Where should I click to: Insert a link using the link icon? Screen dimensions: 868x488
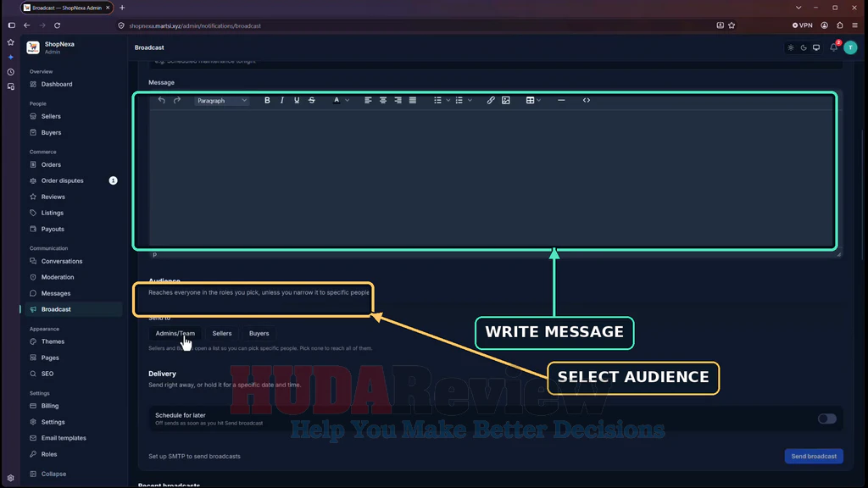491,100
